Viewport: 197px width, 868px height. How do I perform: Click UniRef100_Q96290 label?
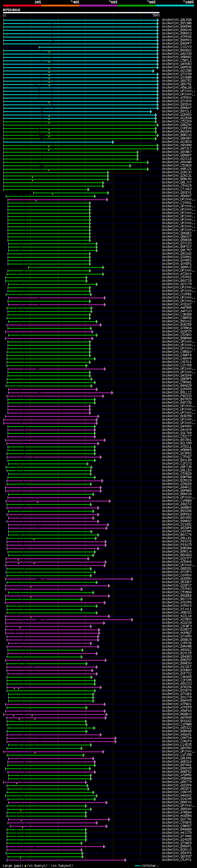[x=177, y=125]
